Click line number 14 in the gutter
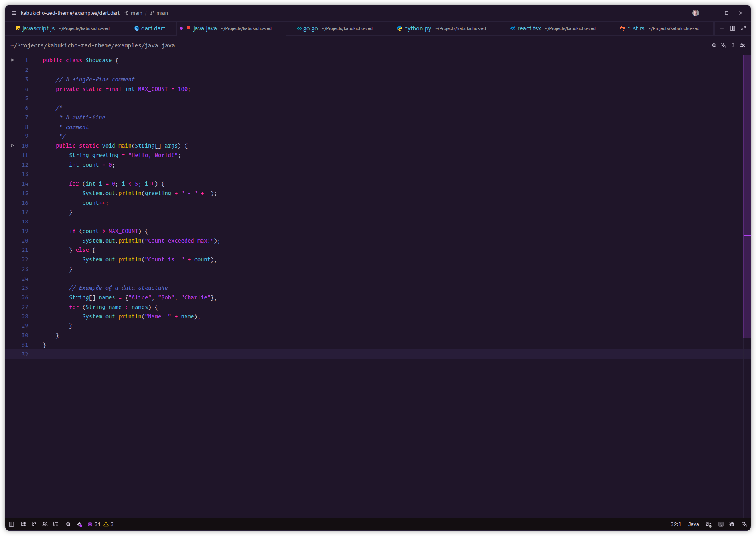This screenshot has height=536, width=756. [x=25, y=184]
